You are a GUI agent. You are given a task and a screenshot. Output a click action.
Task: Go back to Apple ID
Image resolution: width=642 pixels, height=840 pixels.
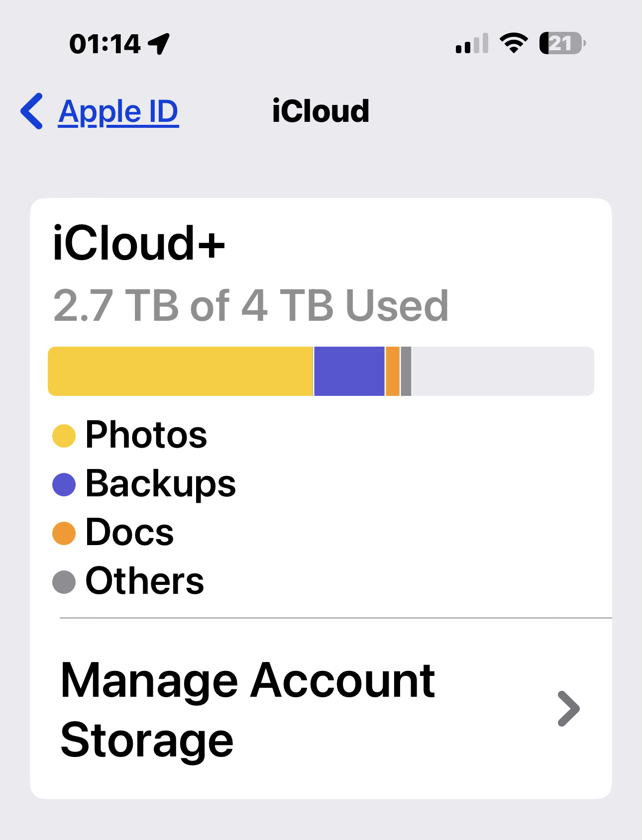118,111
